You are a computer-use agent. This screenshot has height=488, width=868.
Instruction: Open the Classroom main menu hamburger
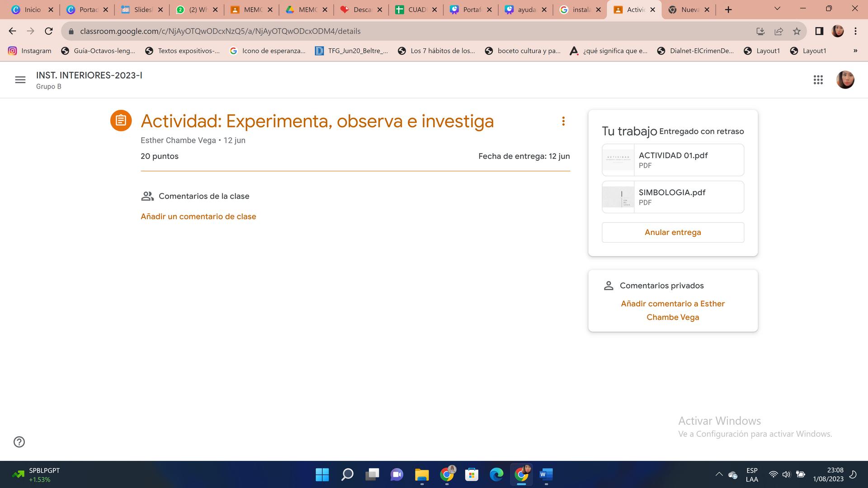(20, 80)
